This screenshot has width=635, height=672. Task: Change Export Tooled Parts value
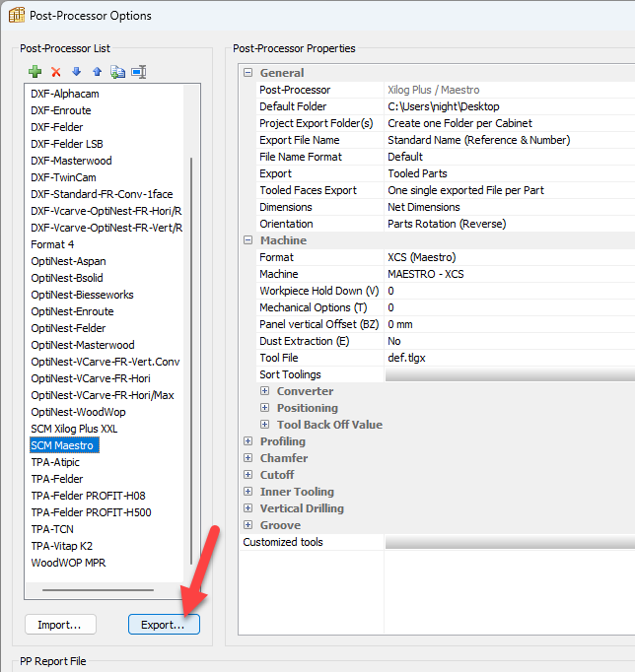pos(510,173)
